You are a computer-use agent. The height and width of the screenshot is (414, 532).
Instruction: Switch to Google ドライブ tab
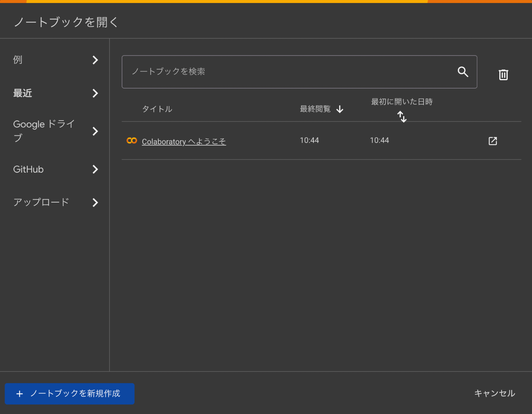pos(55,131)
